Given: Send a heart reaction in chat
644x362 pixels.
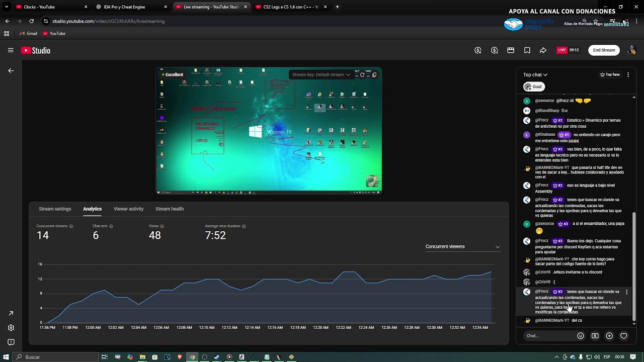Looking at the screenshot, I should point(624,336).
